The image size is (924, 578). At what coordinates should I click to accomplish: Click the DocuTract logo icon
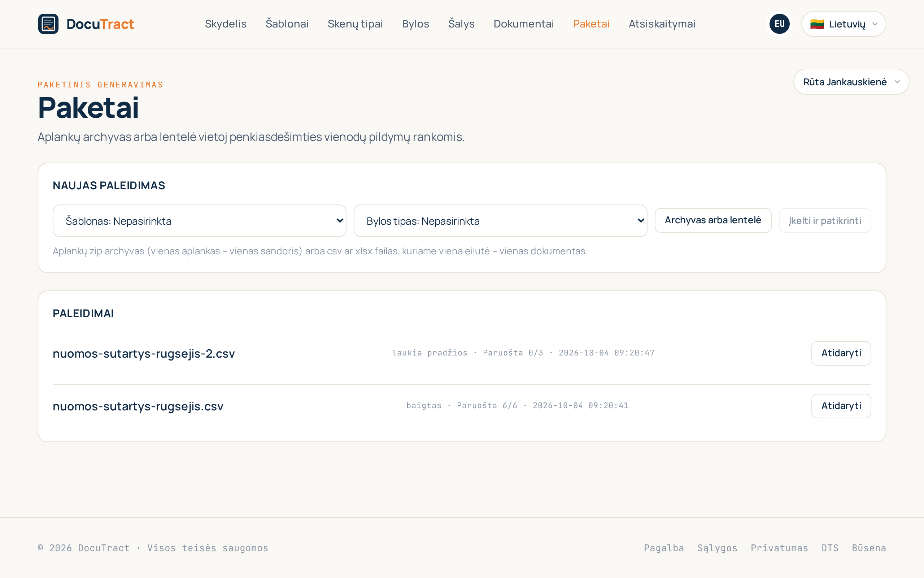click(x=48, y=24)
